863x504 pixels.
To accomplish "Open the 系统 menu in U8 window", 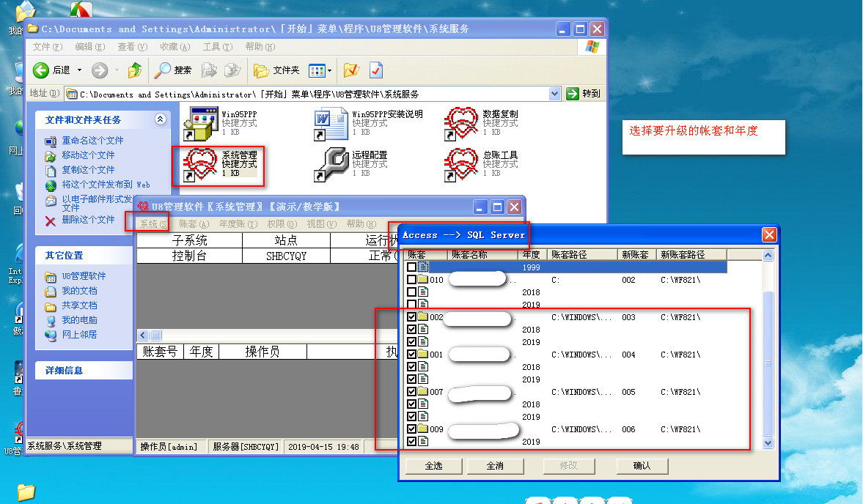I will (x=153, y=223).
